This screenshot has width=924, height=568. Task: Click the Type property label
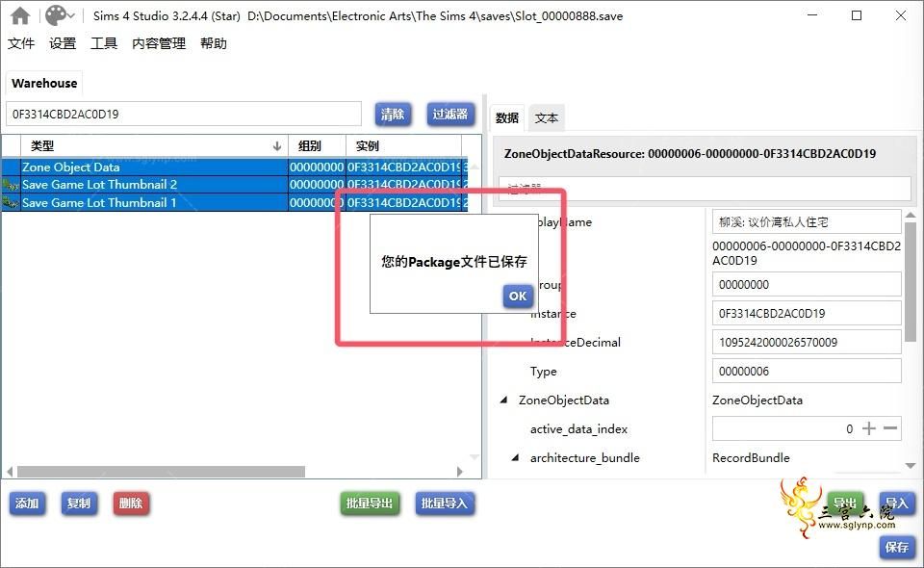click(543, 372)
